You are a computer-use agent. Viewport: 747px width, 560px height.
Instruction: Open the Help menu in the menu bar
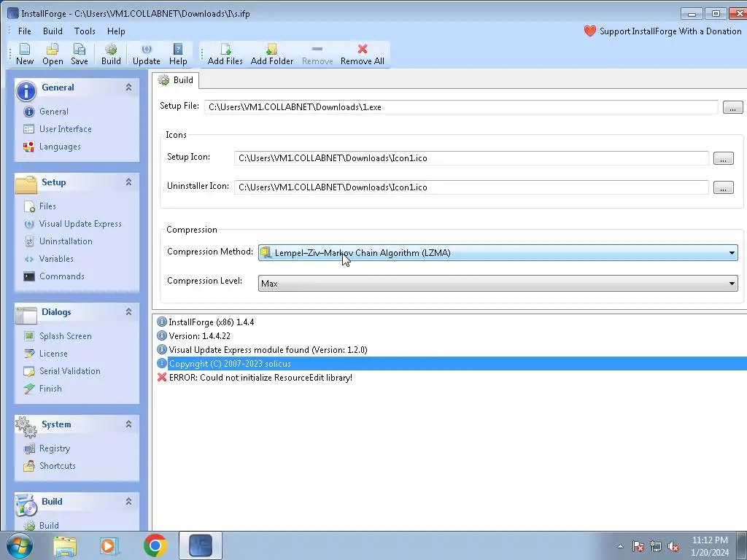[x=116, y=31]
